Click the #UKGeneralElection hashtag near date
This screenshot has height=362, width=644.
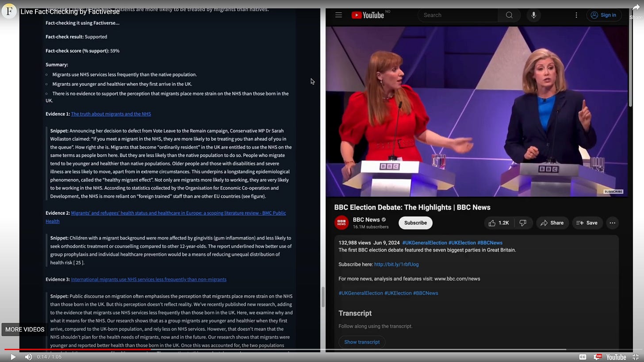pos(425,243)
